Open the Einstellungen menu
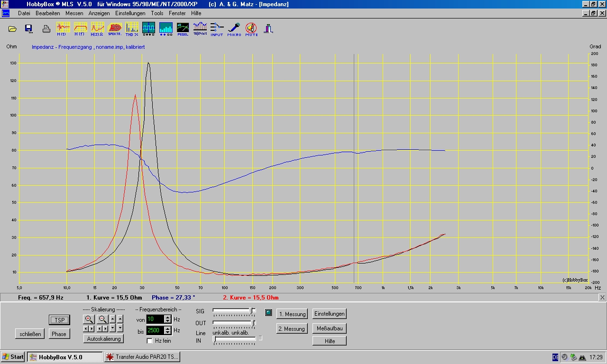This screenshot has height=364, width=607. (130, 13)
